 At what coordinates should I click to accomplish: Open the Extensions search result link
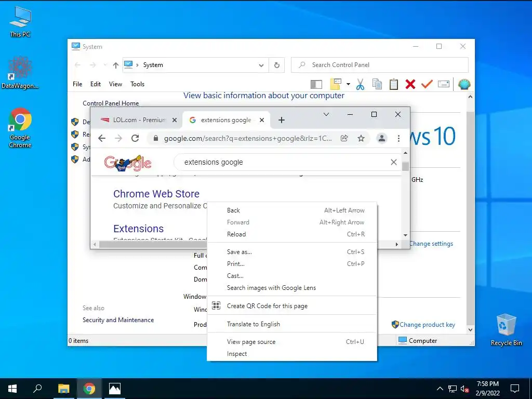tap(138, 229)
